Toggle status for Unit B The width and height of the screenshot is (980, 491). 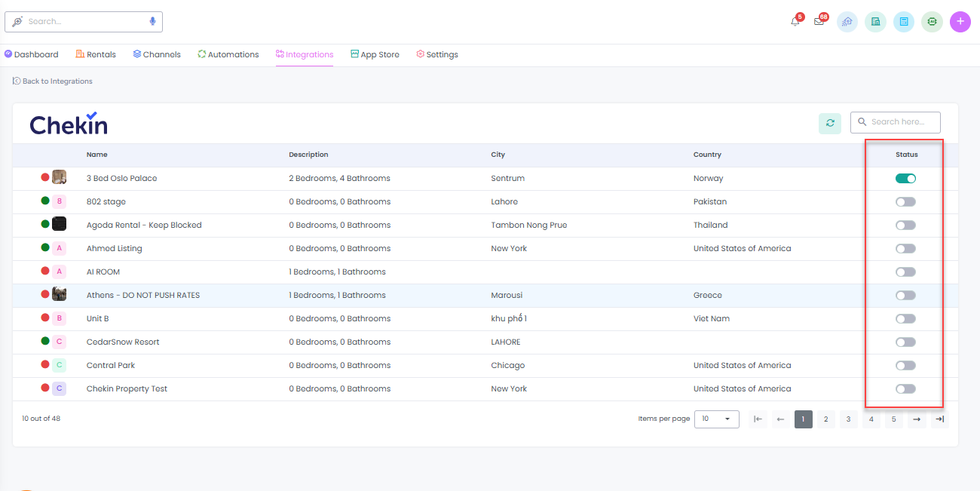(x=905, y=319)
